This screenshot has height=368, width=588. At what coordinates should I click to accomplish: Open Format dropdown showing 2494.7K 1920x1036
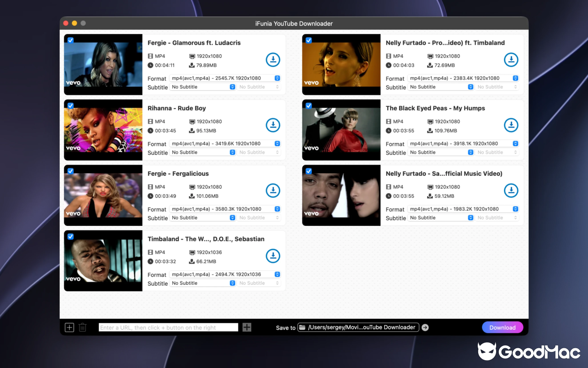click(225, 274)
